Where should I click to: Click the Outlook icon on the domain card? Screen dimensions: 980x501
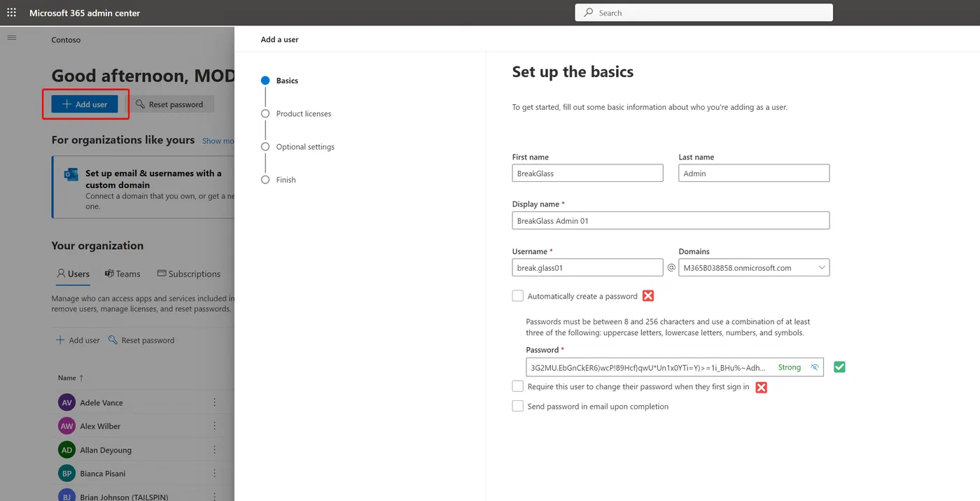71,175
